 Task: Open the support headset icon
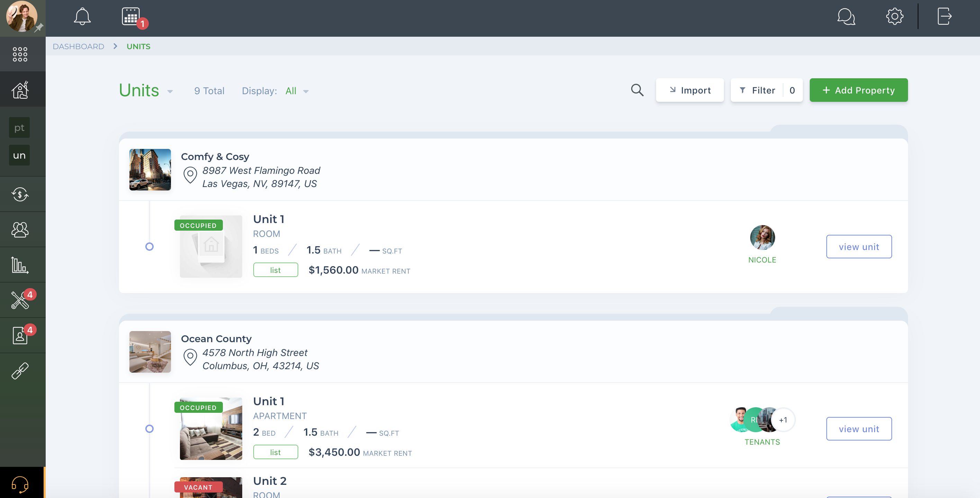20,485
